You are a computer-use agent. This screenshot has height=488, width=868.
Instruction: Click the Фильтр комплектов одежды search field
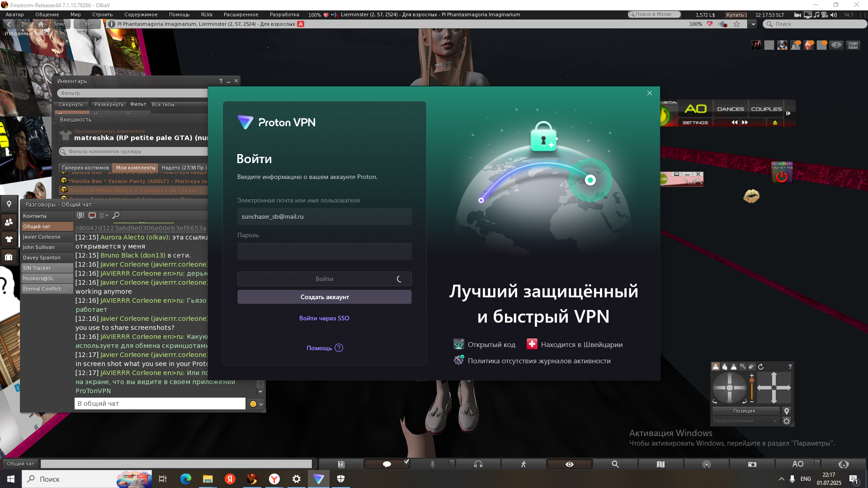click(133, 151)
